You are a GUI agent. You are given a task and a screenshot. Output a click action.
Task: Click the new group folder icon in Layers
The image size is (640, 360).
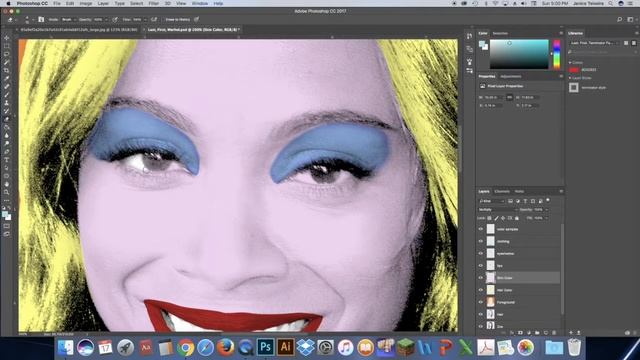coord(537,333)
